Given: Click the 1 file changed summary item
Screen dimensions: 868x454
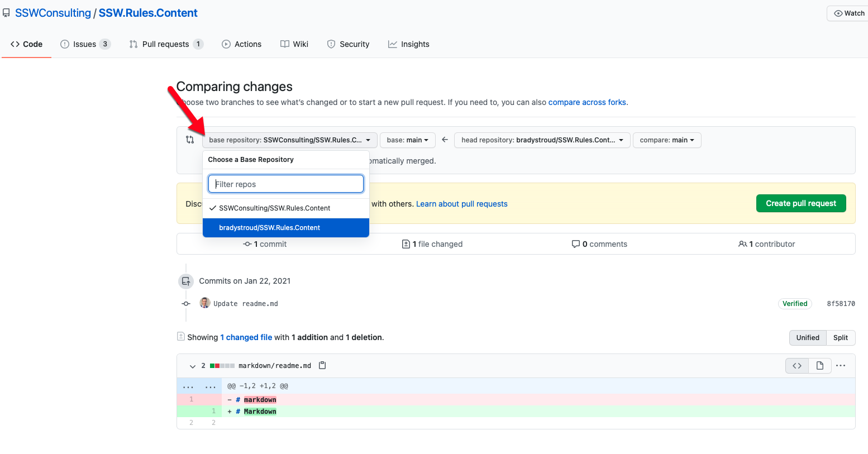Looking at the screenshot, I should click(432, 244).
